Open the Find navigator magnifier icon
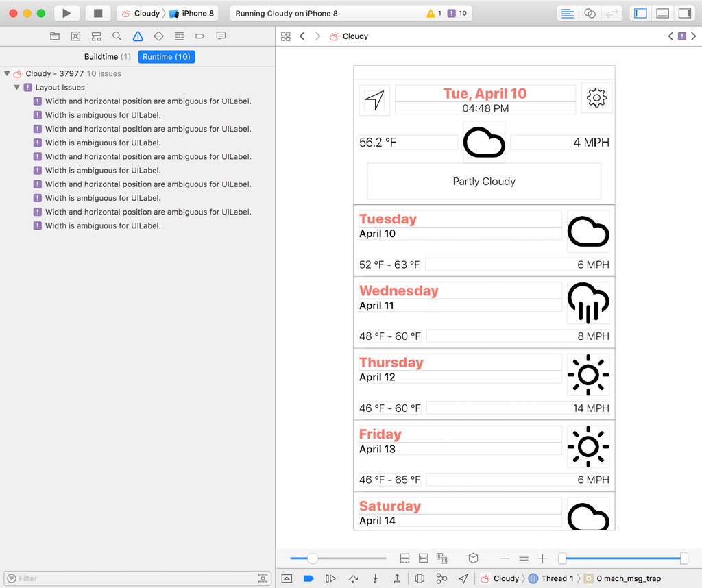702x588 pixels. 117,36
